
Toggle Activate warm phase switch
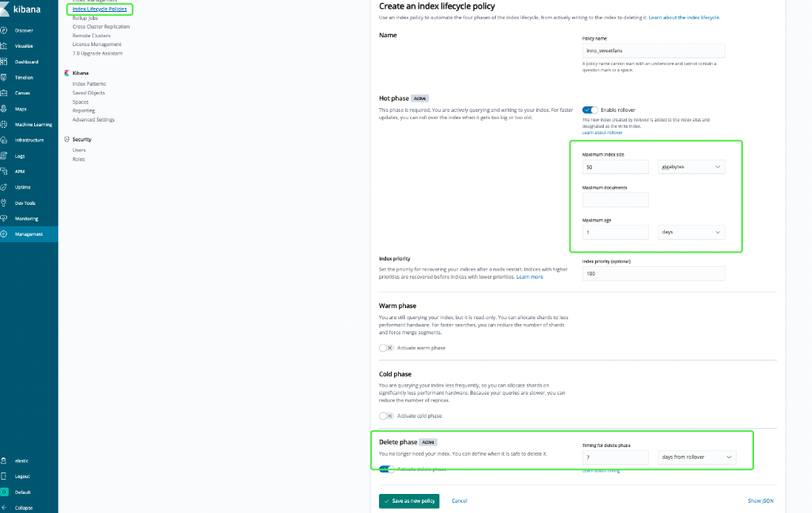tap(386, 348)
